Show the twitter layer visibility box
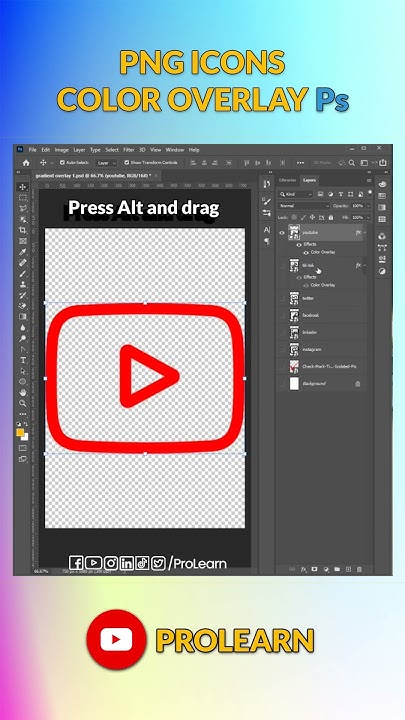 point(282,298)
